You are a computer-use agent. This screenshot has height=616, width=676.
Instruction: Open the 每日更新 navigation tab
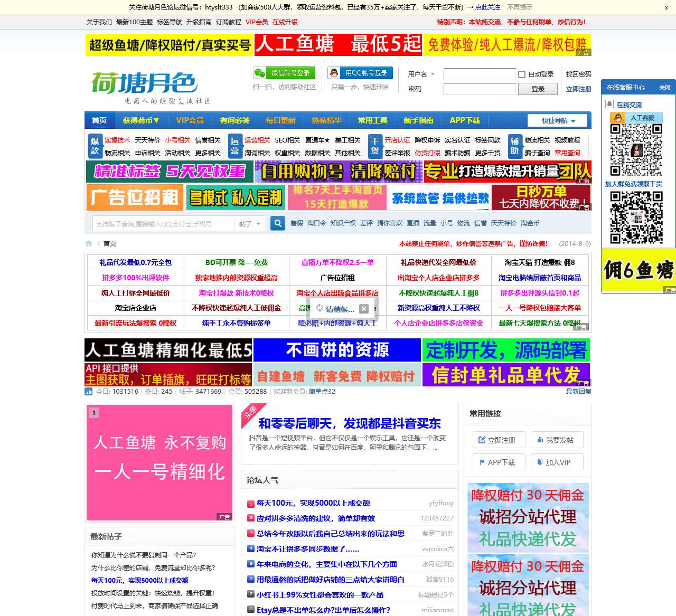280,120
